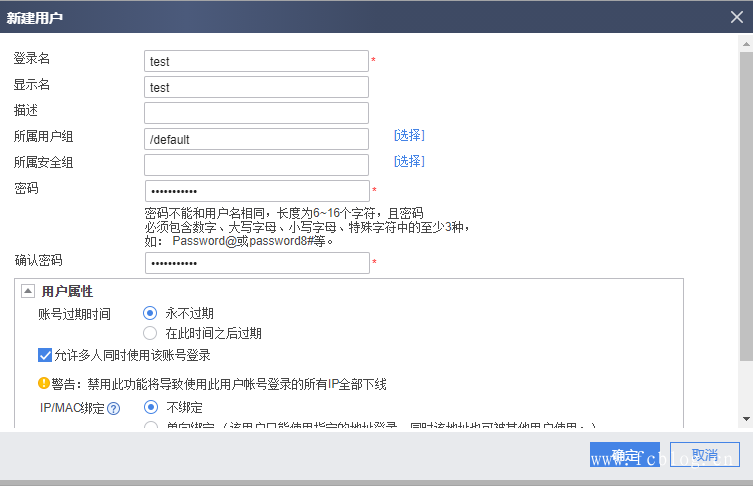Click the 密码 password field

(256, 191)
